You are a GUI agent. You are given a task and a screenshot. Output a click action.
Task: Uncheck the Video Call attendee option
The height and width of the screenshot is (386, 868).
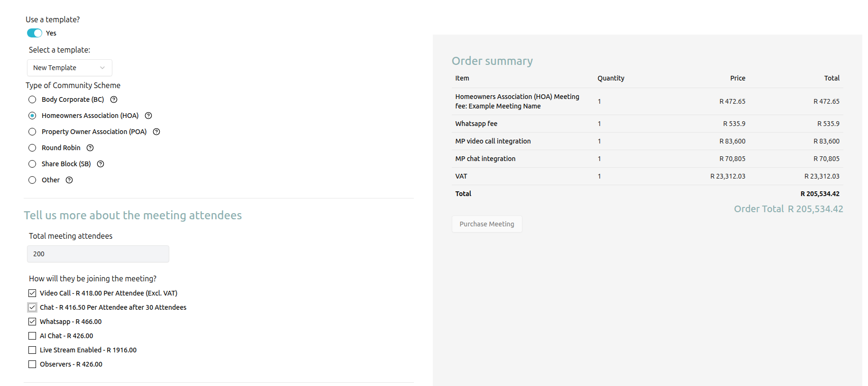coord(32,293)
